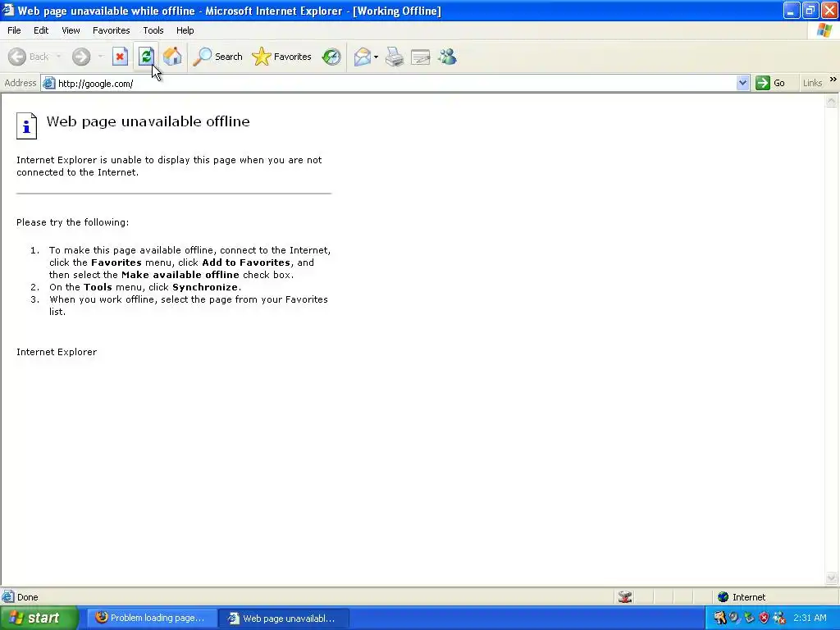Expand the address bar dropdown
The width and height of the screenshot is (840, 630).
click(742, 83)
